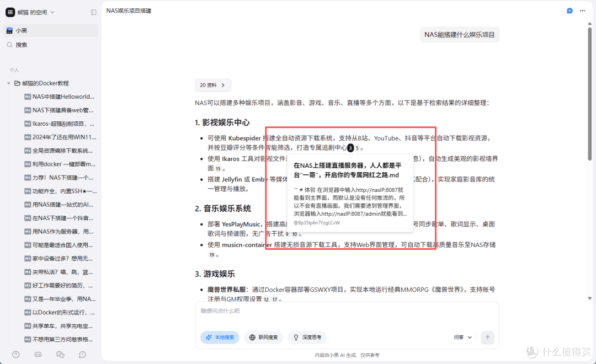Screen dimensions: 596x364
Task: Open note 力荐！NAS下搭建一个
Action: tap(60, 178)
